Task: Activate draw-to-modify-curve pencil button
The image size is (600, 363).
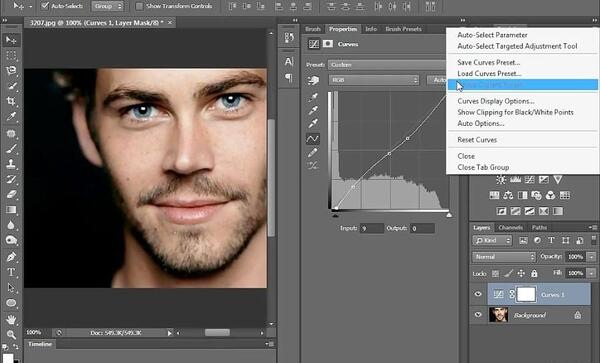Action: (x=313, y=152)
